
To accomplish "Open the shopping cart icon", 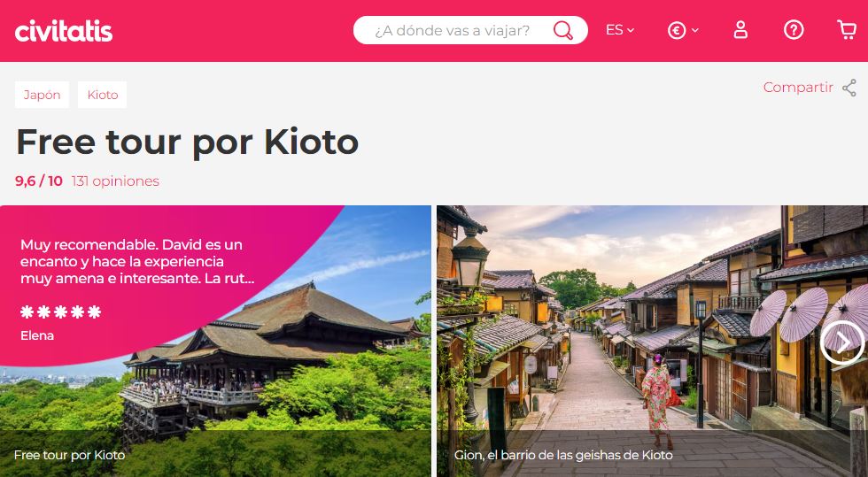I will [847, 30].
